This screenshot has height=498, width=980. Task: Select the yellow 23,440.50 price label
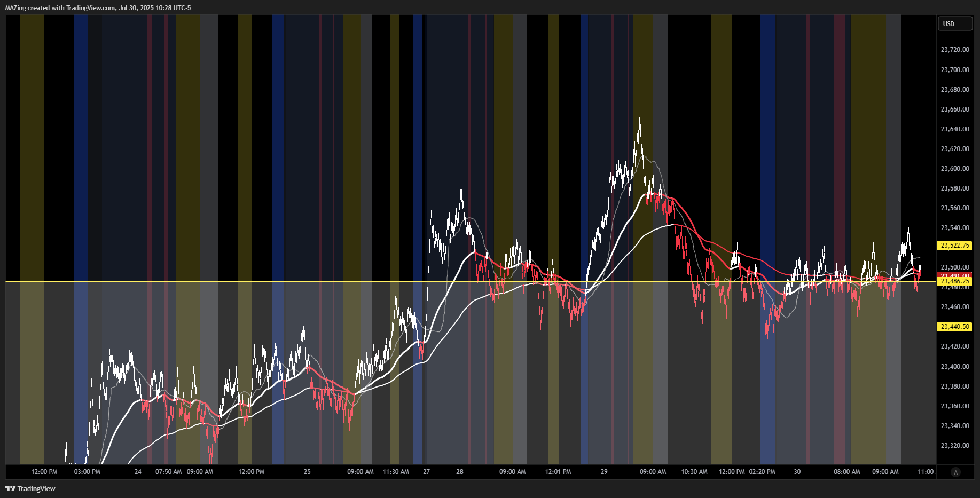point(954,327)
